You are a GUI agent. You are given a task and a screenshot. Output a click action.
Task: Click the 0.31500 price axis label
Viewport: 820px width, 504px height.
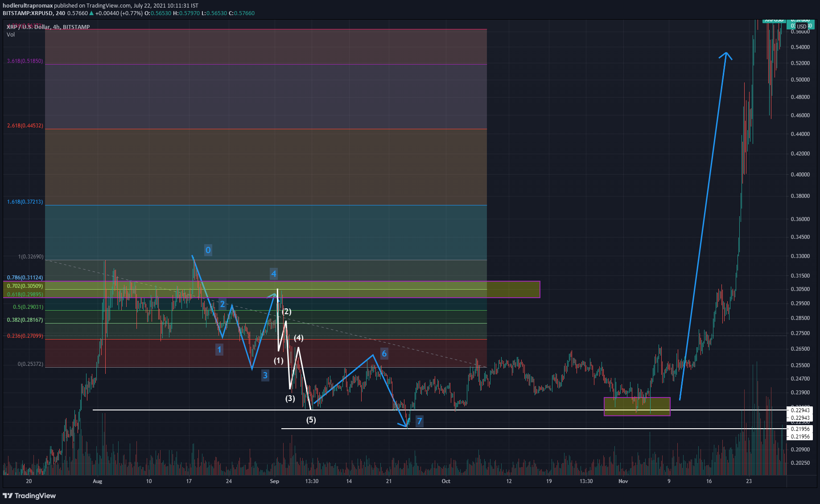(x=800, y=276)
